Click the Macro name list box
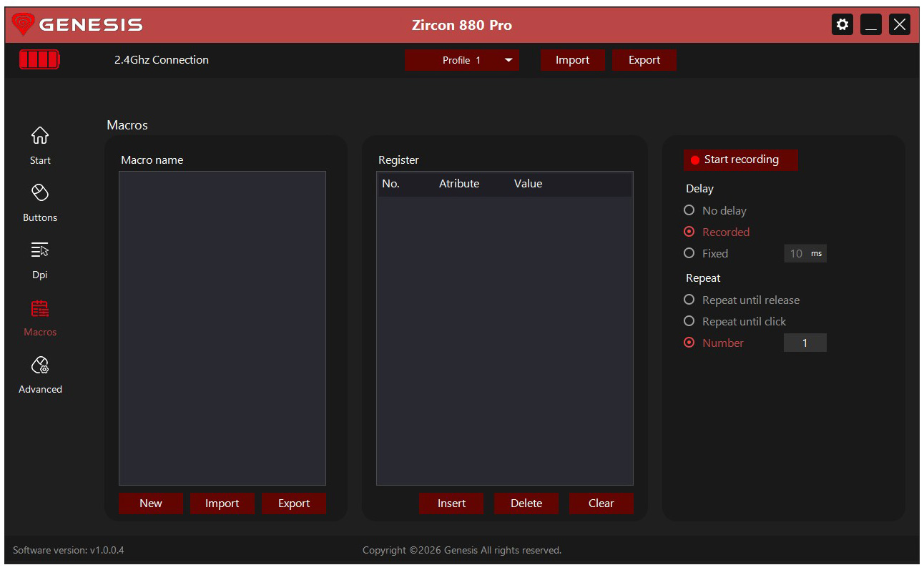The height and width of the screenshot is (570, 924). click(x=222, y=328)
